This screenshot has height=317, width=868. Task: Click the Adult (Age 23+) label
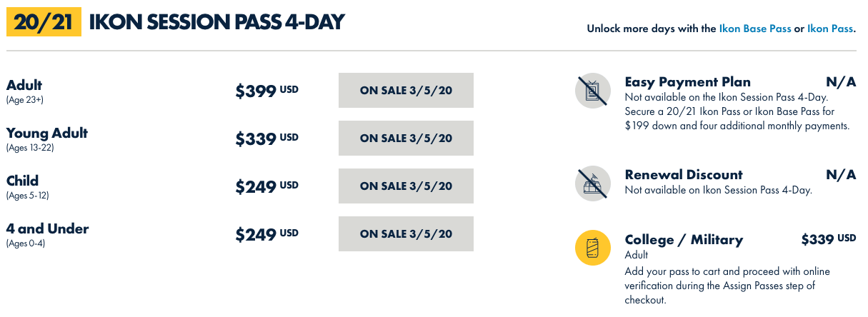25,91
